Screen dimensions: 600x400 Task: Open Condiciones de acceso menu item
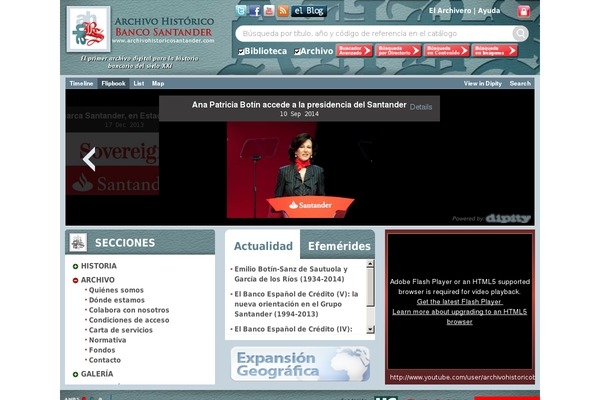click(x=129, y=320)
